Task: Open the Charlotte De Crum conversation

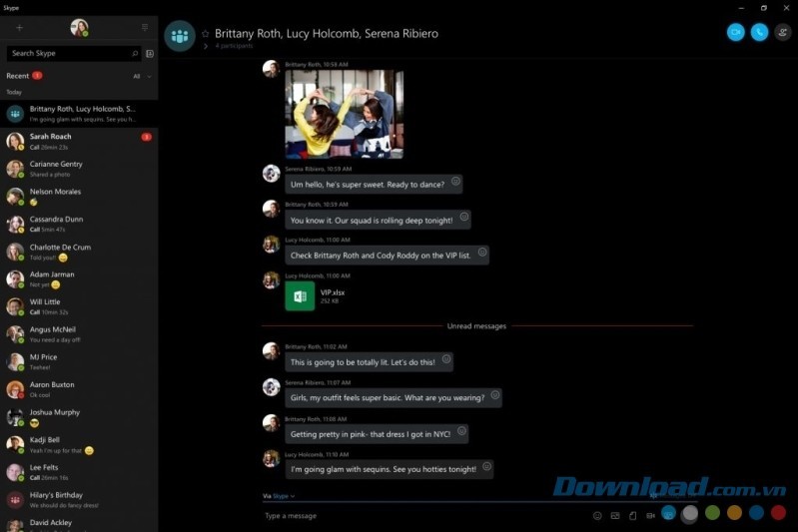Action: point(79,252)
